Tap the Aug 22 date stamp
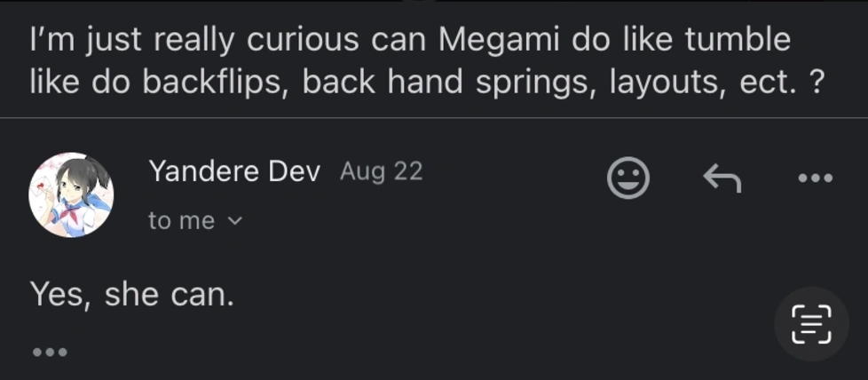The height and width of the screenshot is (380, 868). click(x=381, y=171)
